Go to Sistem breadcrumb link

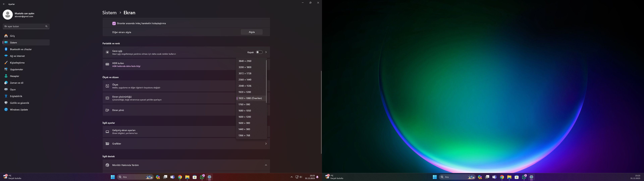pyautogui.click(x=110, y=13)
